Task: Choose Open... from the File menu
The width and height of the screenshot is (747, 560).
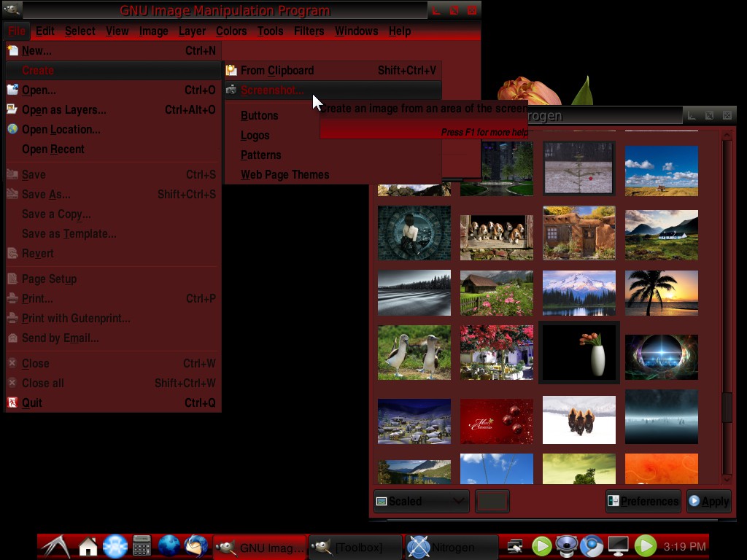Action: 113,90
